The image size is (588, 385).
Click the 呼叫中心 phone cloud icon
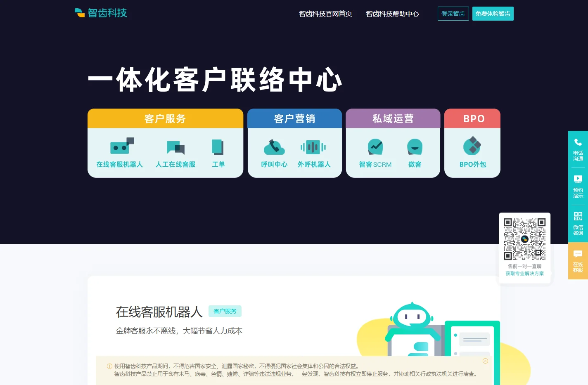pos(274,147)
